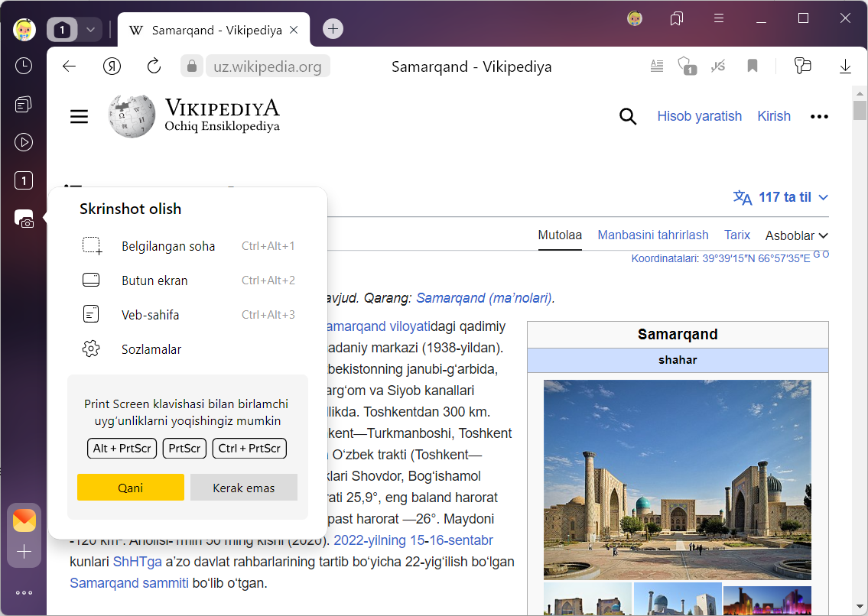Click the Registan photo in the infobox
868x616 pixels.
click(677, 479)
